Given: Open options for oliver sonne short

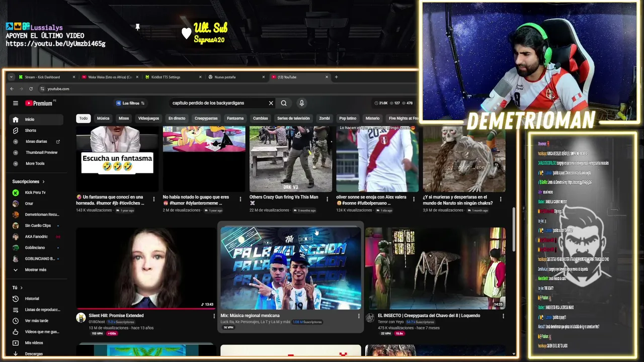Looking at the screenshot, I should pos(414,199).
